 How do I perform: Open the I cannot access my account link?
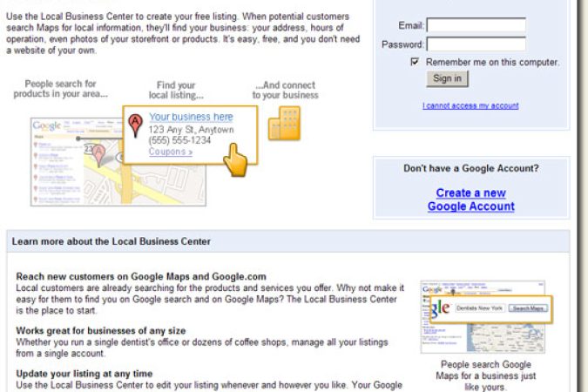coord(470,106)
